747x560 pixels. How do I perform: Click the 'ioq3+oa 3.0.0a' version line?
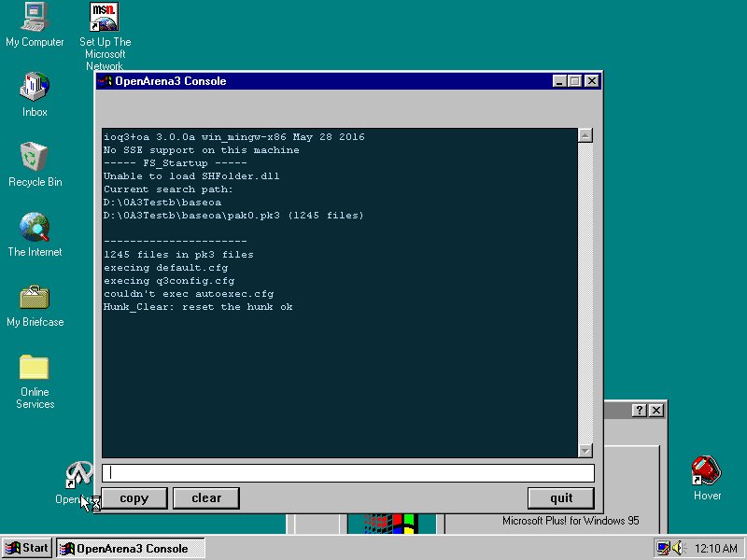pos(234,137)
